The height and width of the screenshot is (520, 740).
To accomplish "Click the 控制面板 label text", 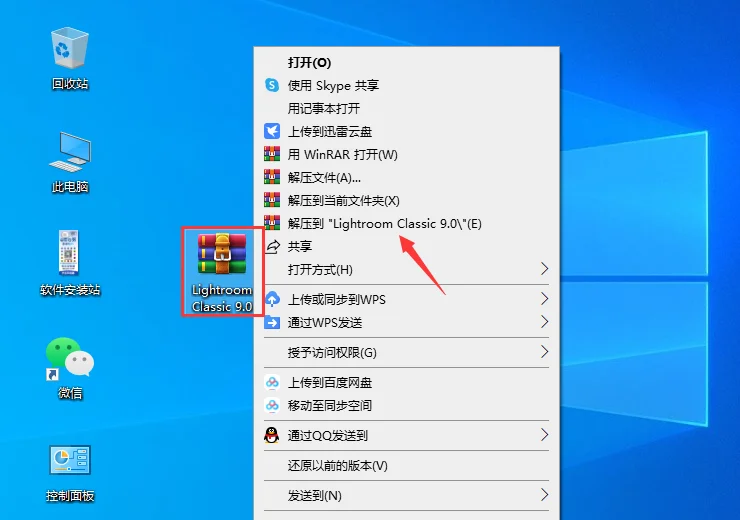I will 70,495.
